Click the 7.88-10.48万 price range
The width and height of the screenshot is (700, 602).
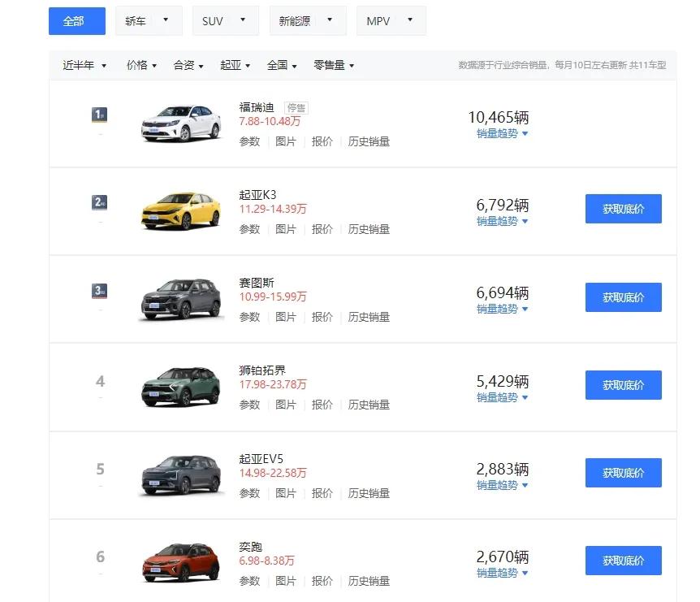point(270,121)
